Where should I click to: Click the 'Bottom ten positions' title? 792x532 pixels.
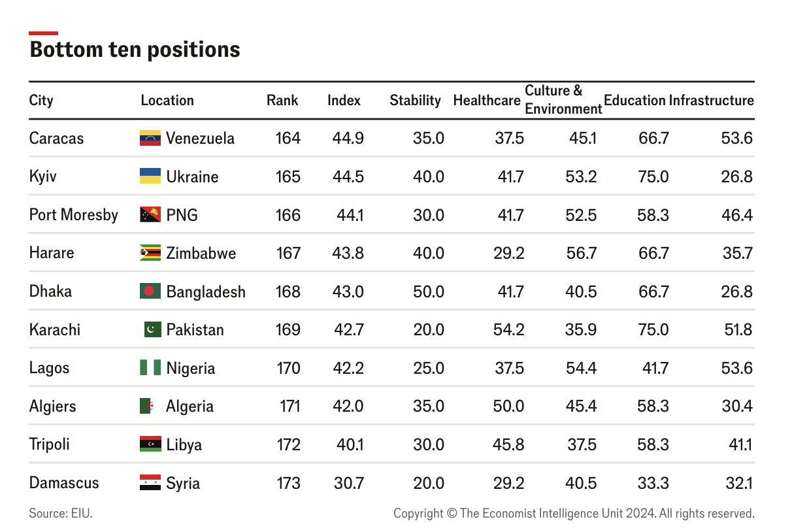click(135, 50)
